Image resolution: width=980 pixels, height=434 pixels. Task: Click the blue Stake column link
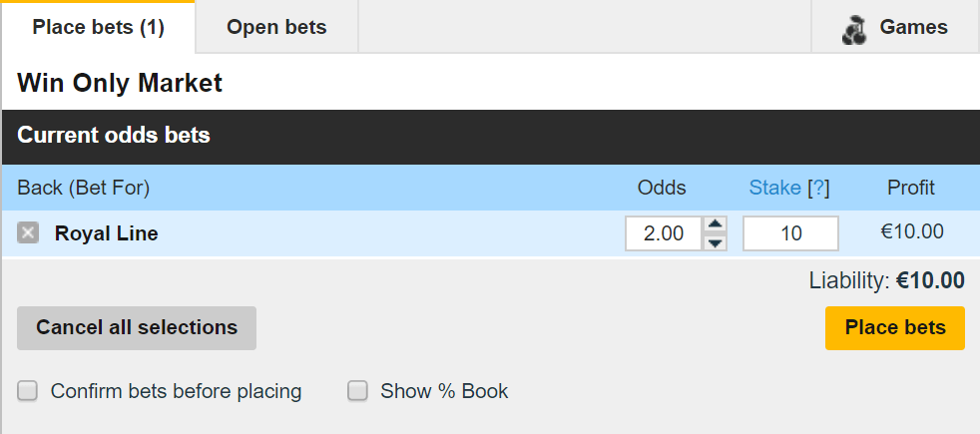coord(775,188)
